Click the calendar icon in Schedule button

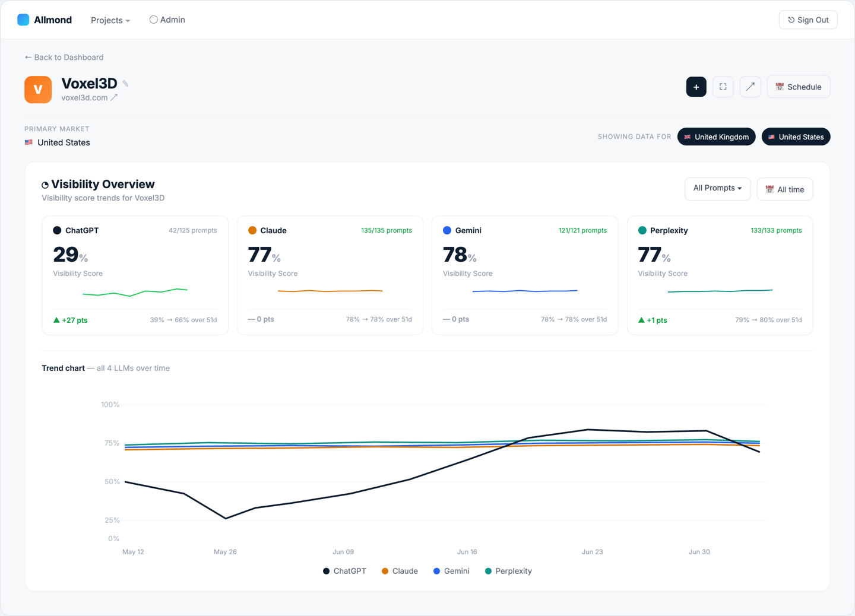tap(780, 87)
